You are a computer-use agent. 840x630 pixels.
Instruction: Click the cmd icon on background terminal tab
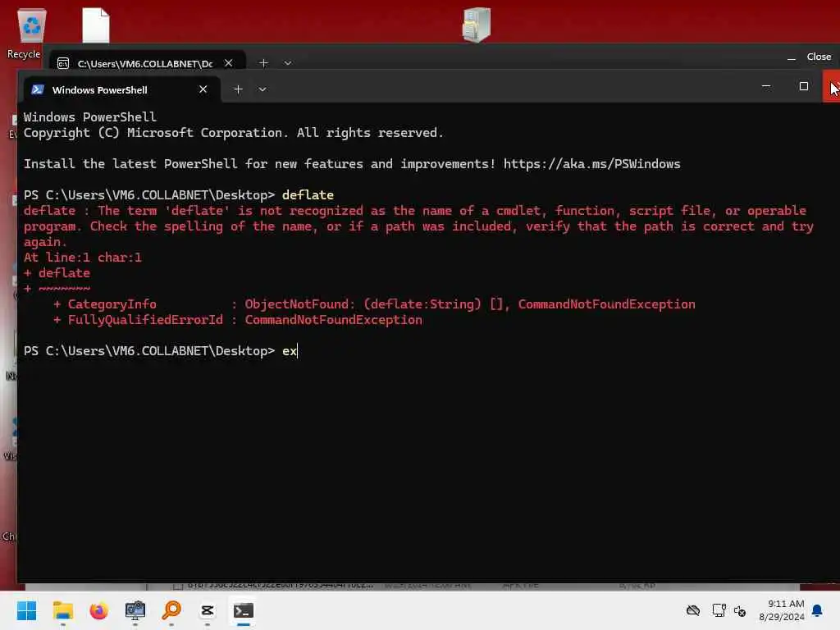(x=63, y=64)
